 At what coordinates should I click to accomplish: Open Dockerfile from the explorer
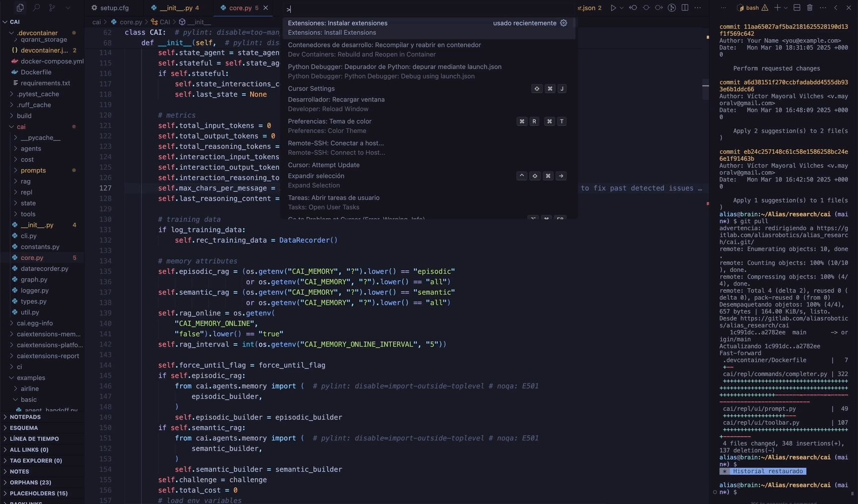35,72
